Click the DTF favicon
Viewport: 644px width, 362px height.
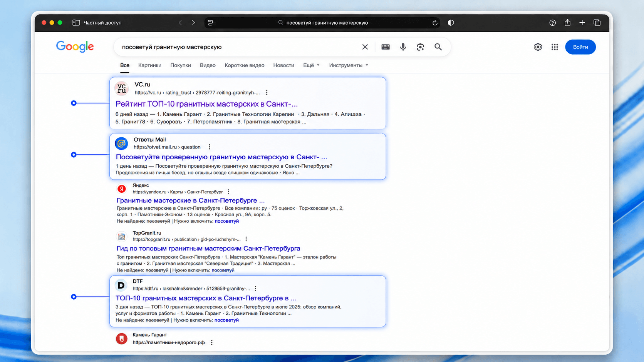[121, 285]
